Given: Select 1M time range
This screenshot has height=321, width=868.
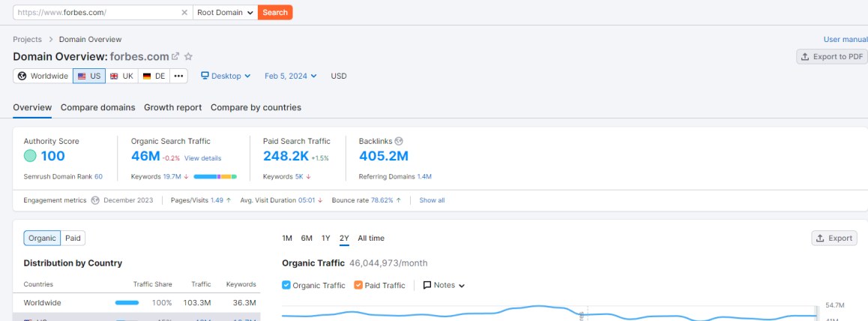Looking at the screenshot, I should pyautogui.click(x=287, y=238).
